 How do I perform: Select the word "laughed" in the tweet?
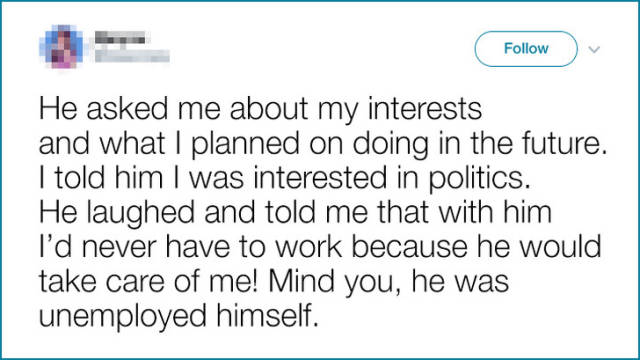click(x=140, y=213)
